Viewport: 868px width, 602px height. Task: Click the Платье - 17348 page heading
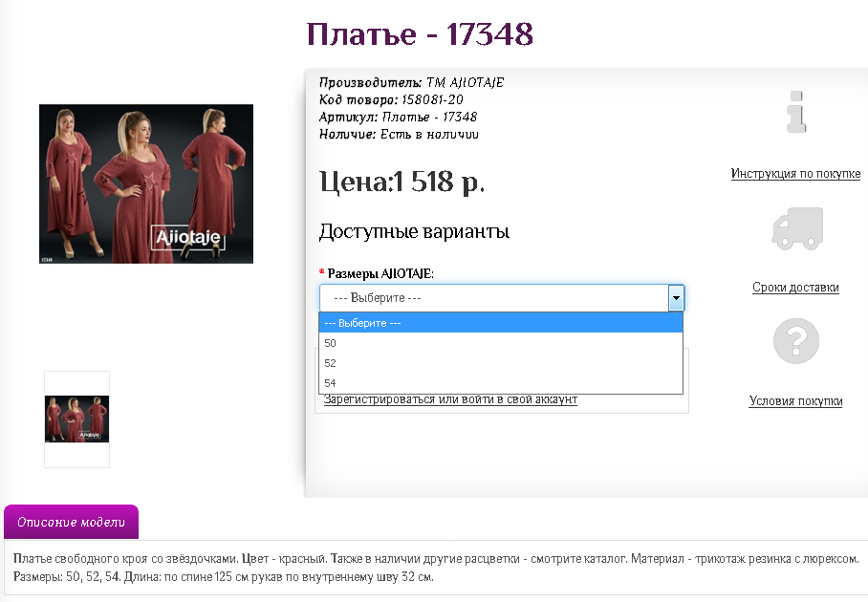tap(420, 34)
